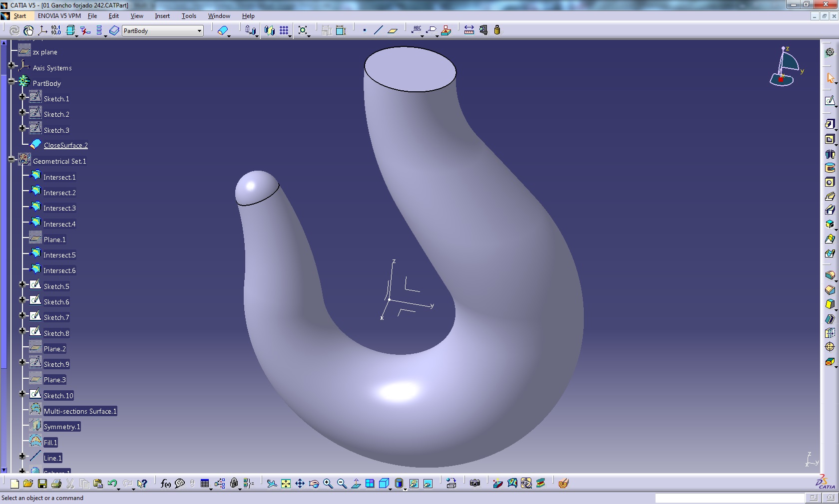Select CloseSurface.2 in the tree
The width and height of the screenshot is (839, 504).
tap(65, 146)
